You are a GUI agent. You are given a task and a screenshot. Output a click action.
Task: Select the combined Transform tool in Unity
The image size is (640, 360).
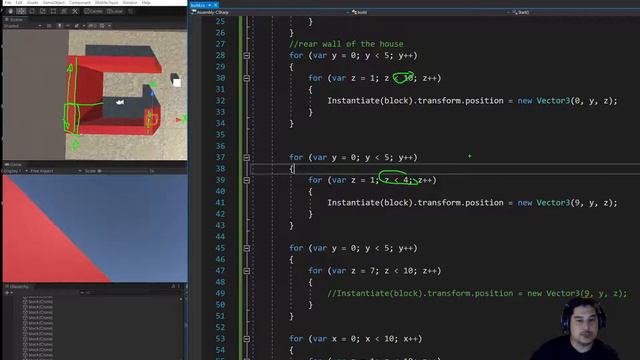click(64, 11)
